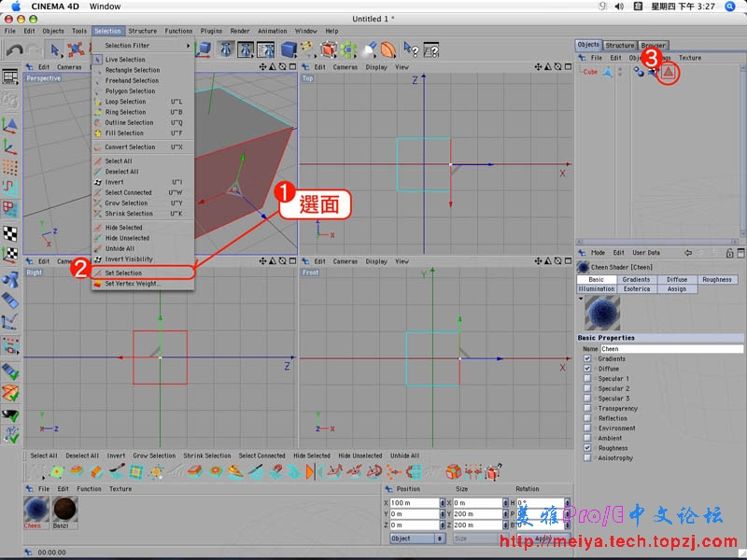Toggle the Roughness checkbox in the properties list
The image size is (747, 560).
click(587, 448)
